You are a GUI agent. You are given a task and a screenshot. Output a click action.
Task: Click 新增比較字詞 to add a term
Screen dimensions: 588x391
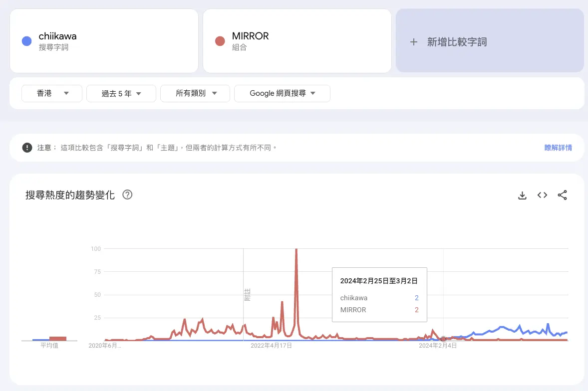click(x=490, y=41)
